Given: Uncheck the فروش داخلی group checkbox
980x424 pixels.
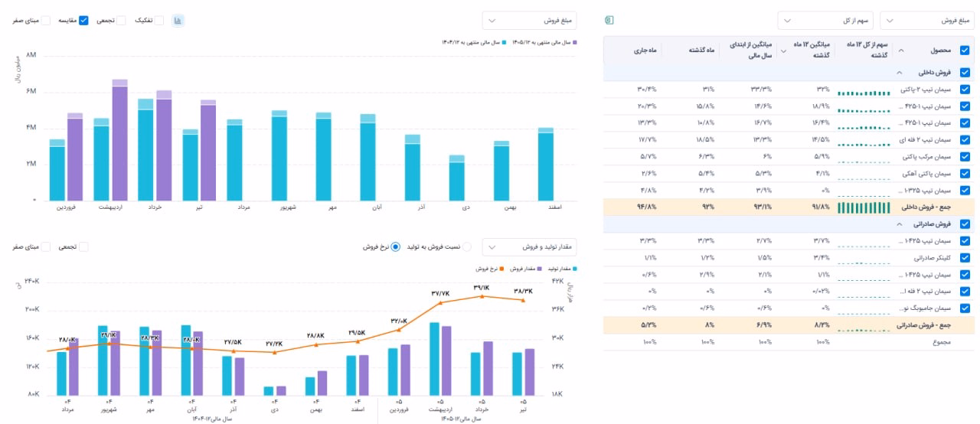Looking at the screenshot, I should 965,73.
